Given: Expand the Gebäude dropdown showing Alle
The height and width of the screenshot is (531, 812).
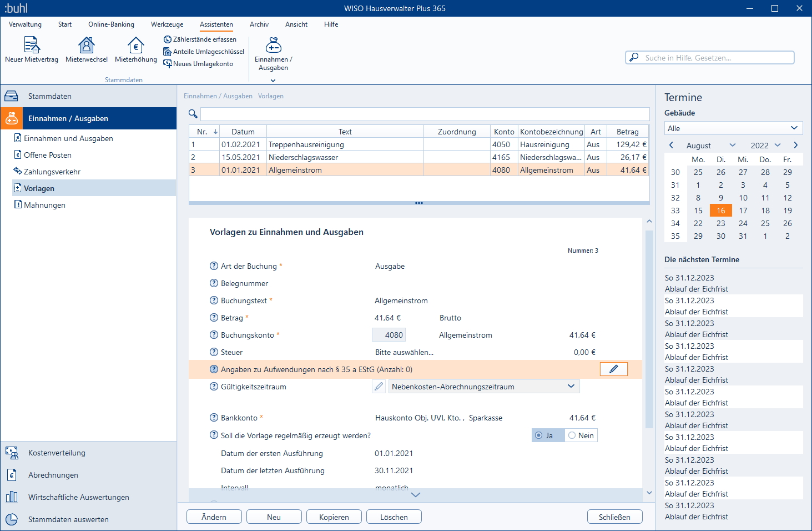Looking at the screenshot, I should tap(733, 128).
